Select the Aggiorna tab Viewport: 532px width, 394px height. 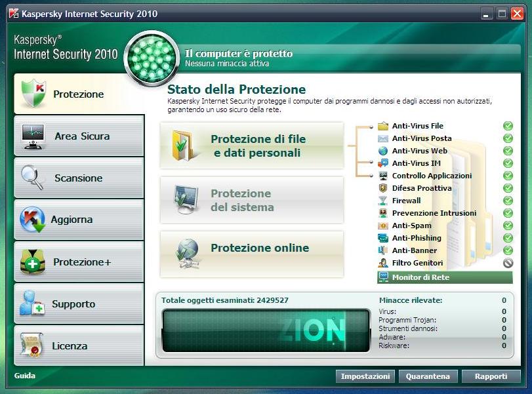click(79, 220)
